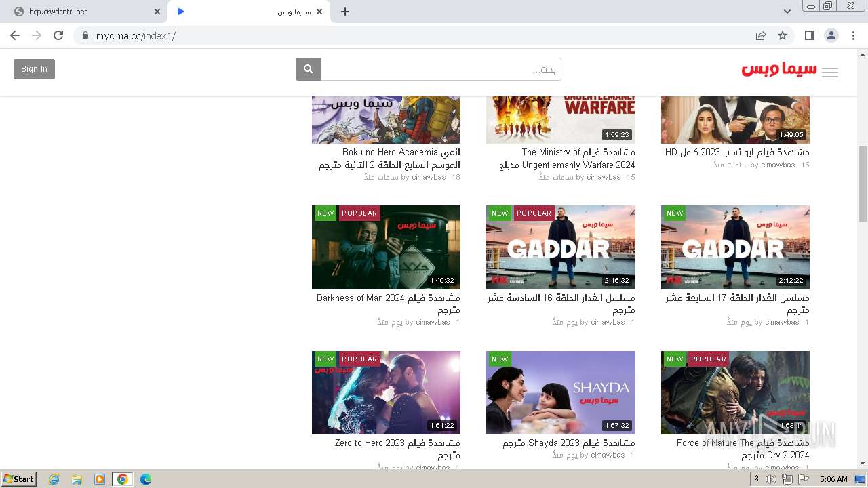Launch Internet Explorer from taskbar
The image size is (868, 488).
click(x=54, y=479)
